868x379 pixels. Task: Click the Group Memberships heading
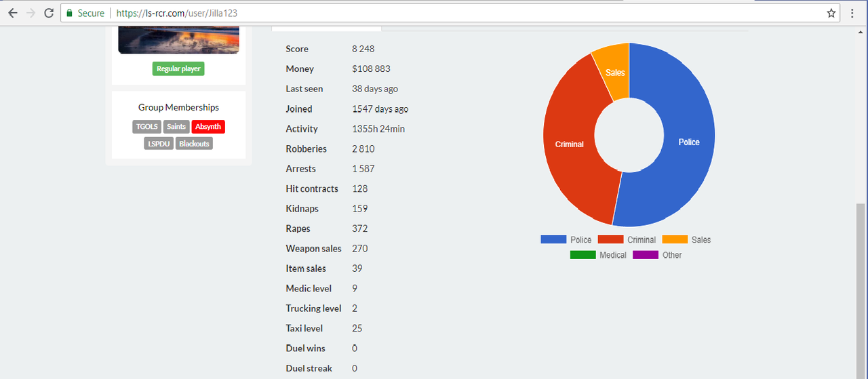[178, 107]
